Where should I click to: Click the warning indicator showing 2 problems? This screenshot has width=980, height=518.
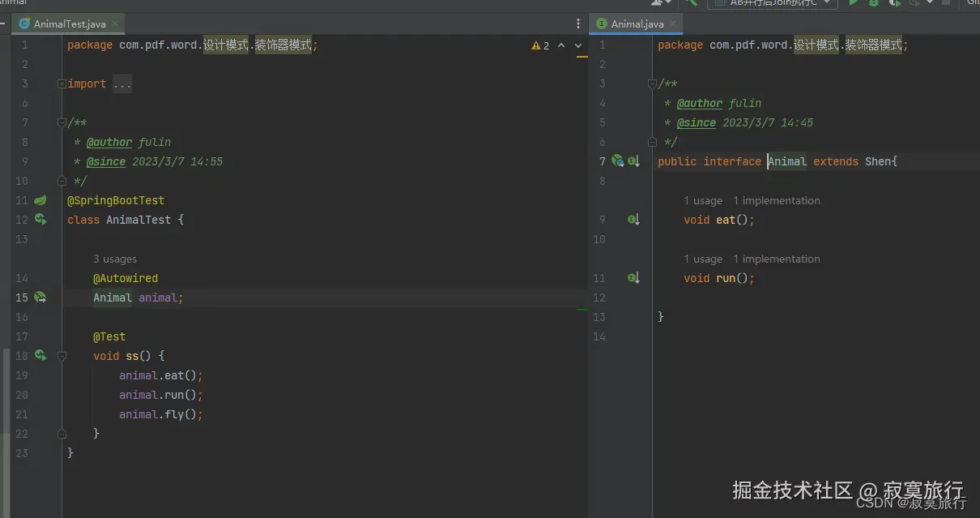pos(540,45)
